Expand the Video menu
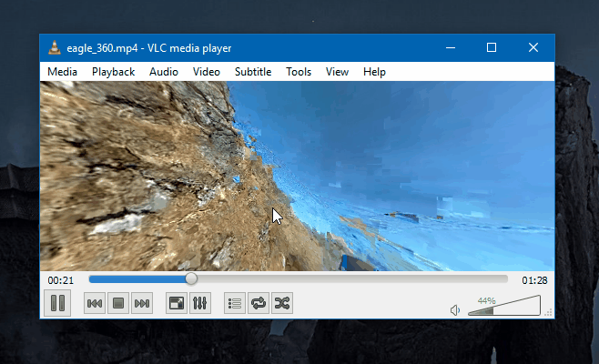This screenshot has width=599, height=364. (207, 72)
